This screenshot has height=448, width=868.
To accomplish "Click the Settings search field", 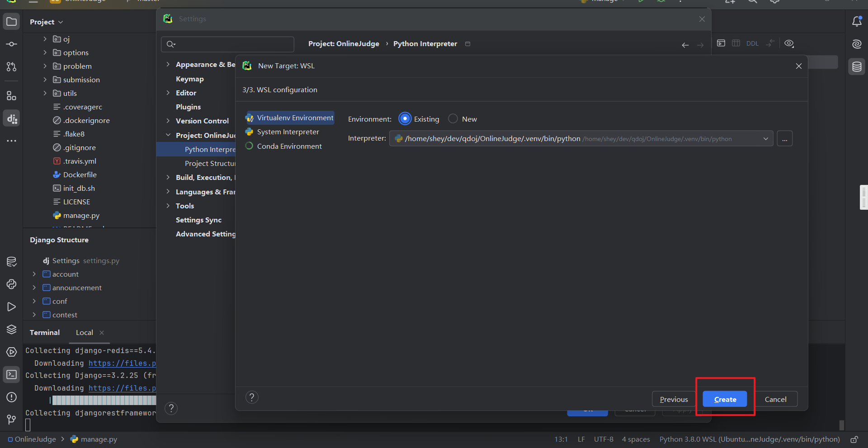I will pyautogui.click(x=227, y=44).
